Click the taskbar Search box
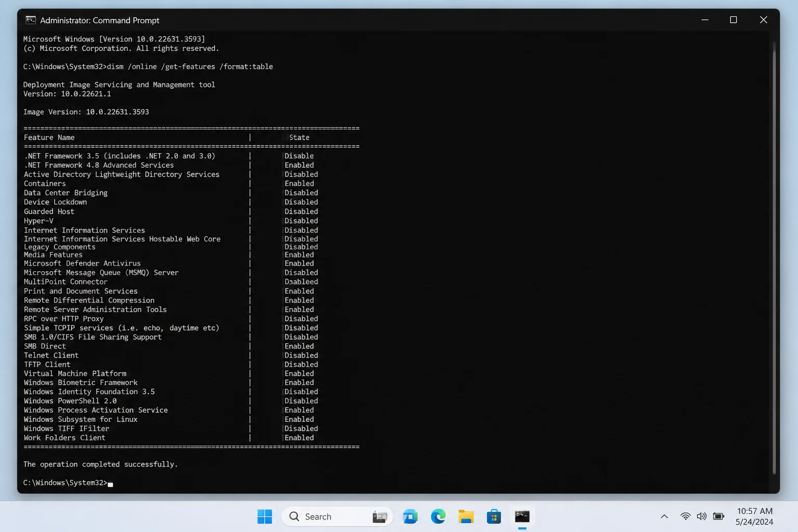The width and height of the screenshot is (798, 532). (337, 516)
